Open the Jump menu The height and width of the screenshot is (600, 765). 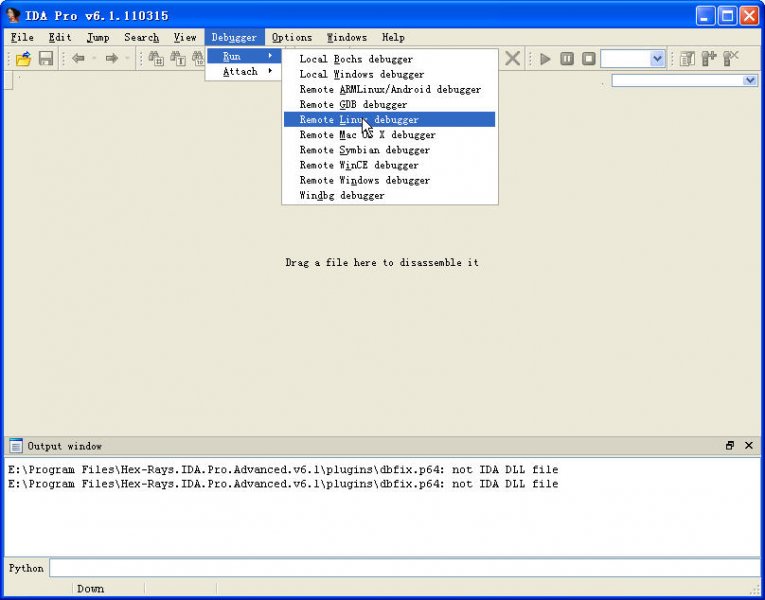[x=98, y=38]
